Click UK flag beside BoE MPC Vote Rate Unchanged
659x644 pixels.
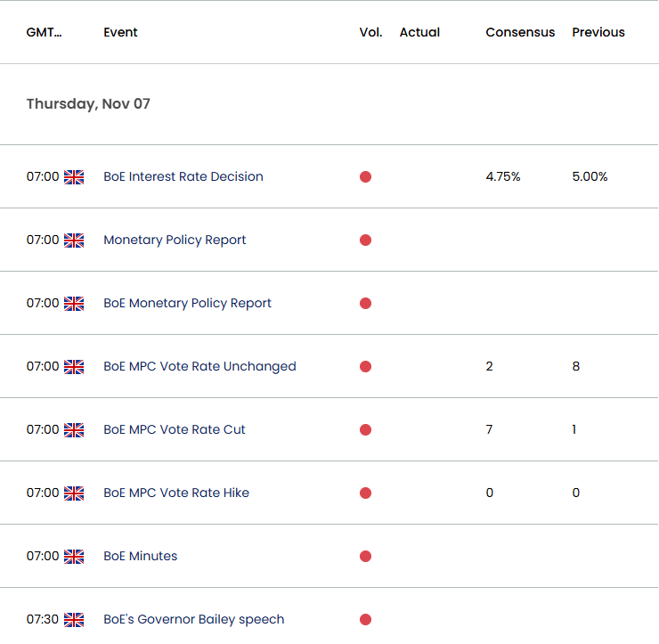(x=74, y=367)
